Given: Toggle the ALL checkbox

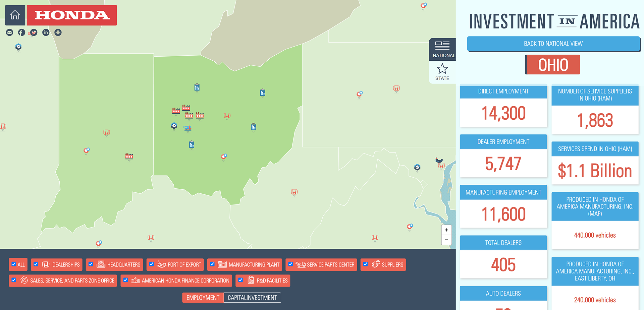Looking at the screenshot, I should (x=14, y=264).
